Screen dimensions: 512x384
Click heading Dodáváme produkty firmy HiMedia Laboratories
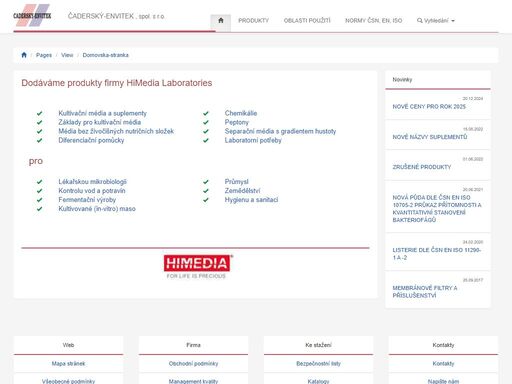[x=117, y=83]
